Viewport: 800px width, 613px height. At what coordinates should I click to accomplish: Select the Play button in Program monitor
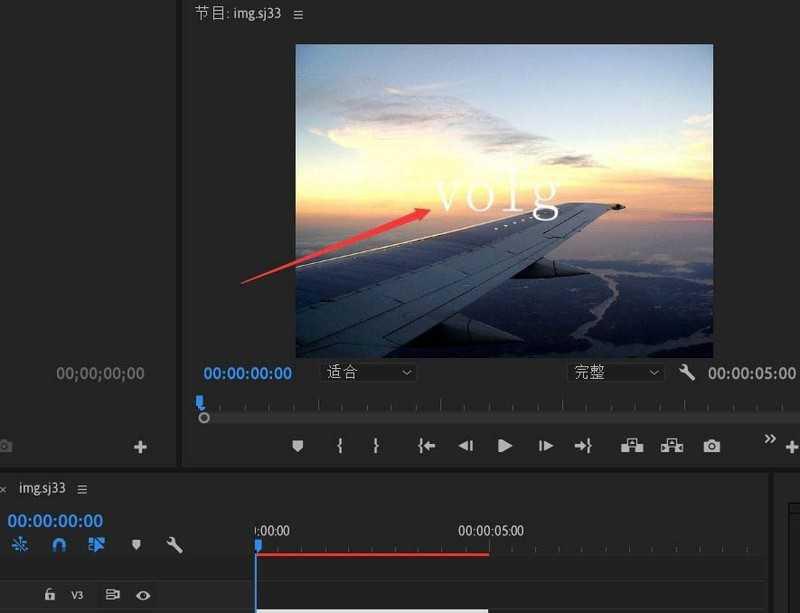point(505,446)
